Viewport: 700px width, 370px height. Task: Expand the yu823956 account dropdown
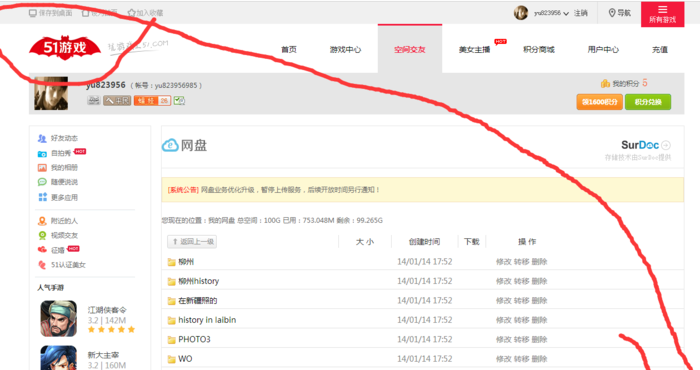point(566,13)
